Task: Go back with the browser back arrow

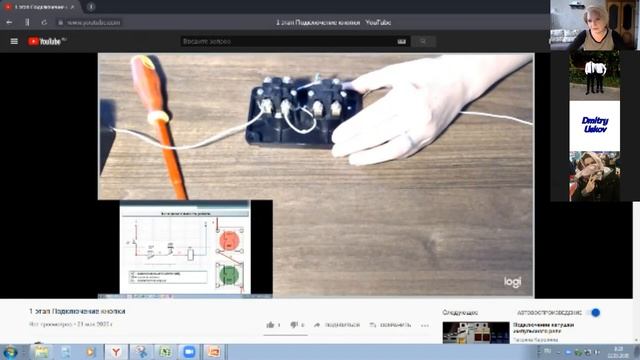Action: tap(9, 22)
